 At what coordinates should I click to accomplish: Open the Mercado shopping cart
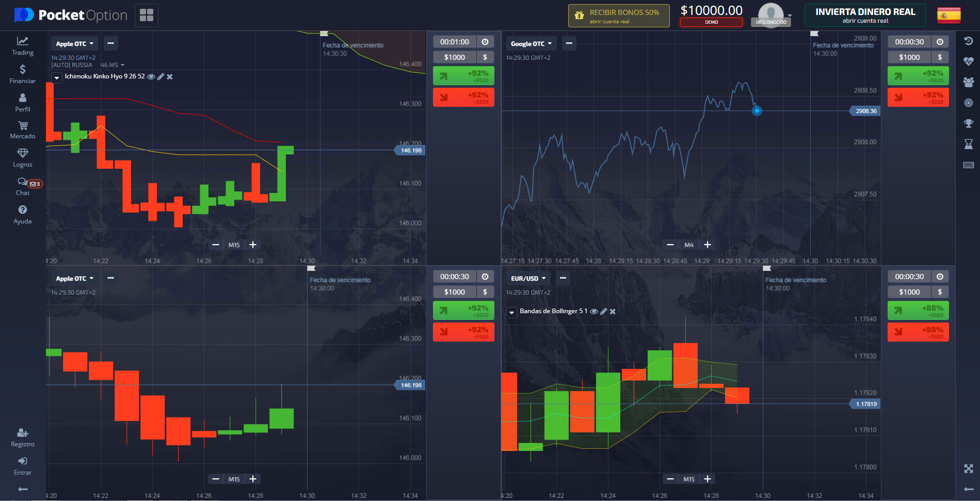tap(23, 130)
